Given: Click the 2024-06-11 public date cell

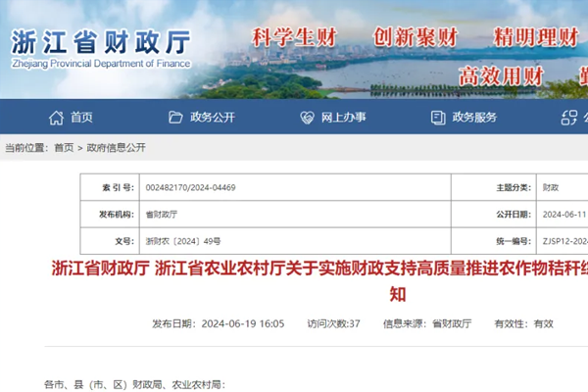Looking at the screenshot, I should [563, 214].
